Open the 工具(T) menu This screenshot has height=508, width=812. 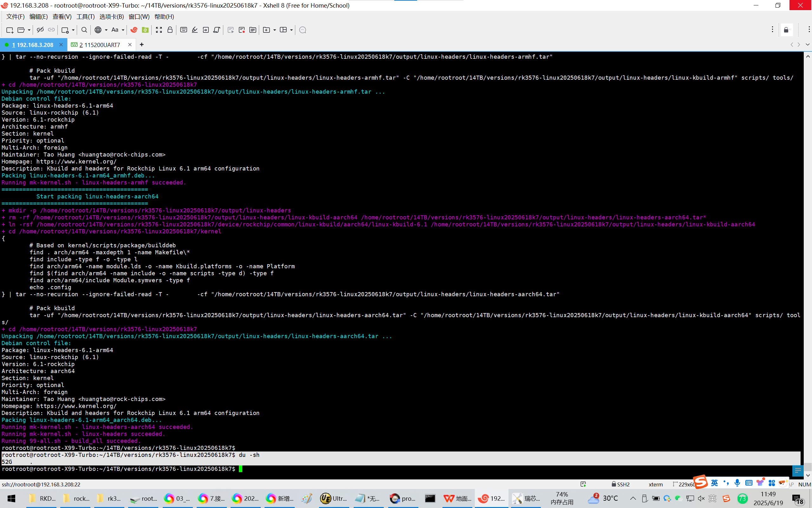click(86, 17)
